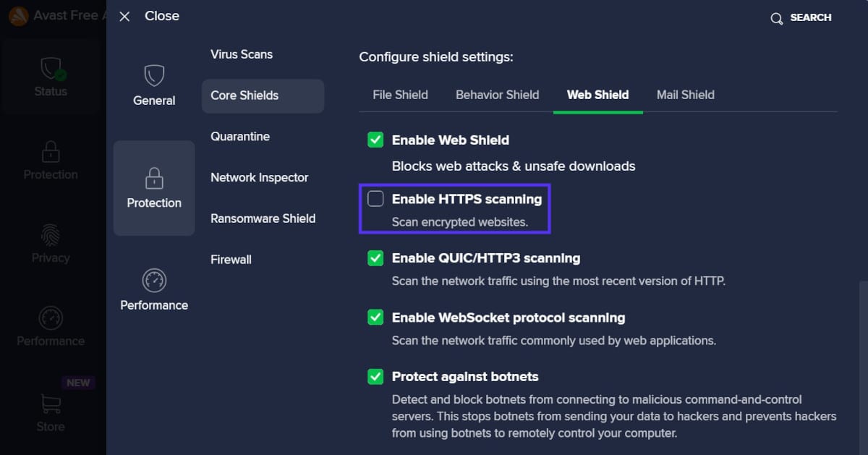Screen dimensions: 868x455
Task: Open Performance settings via the gauge icon
Action: [154, 281]
